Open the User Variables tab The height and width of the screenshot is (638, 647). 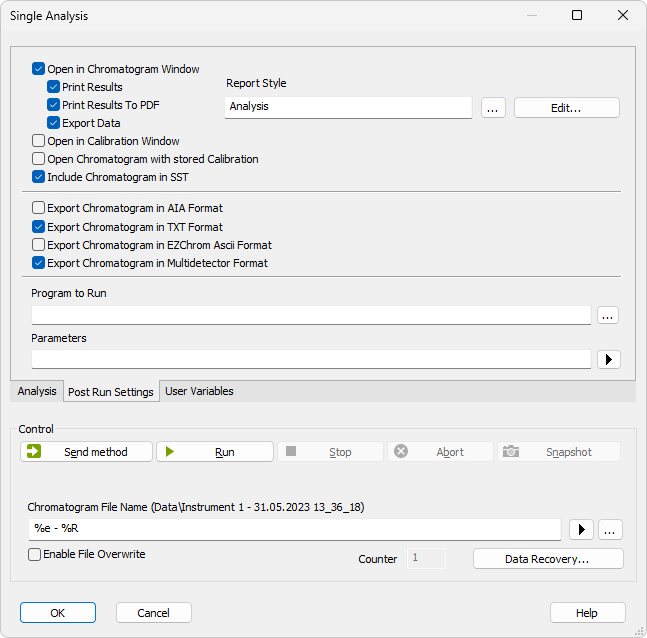click(x=199, y=391)
